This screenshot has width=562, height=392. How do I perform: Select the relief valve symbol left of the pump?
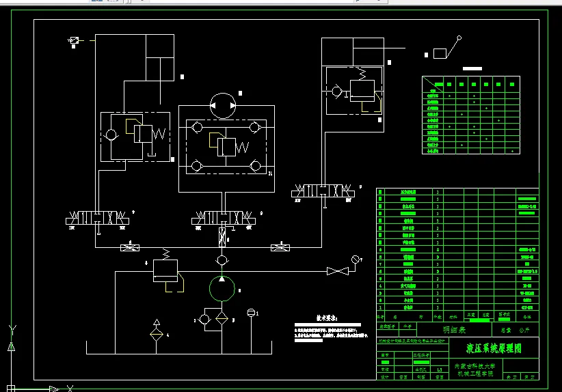click(165, 269)
